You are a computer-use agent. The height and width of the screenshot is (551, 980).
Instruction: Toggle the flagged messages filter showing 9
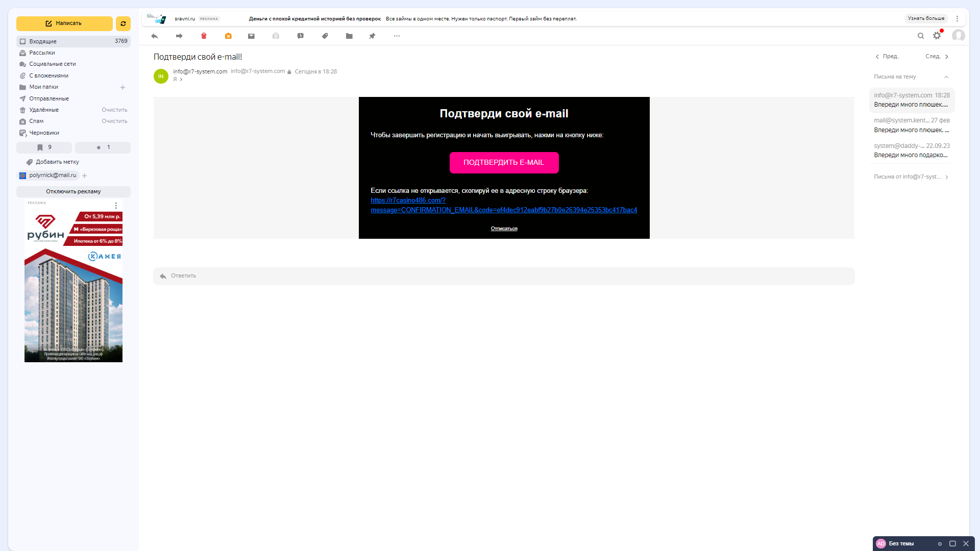(x=44, y=147)
